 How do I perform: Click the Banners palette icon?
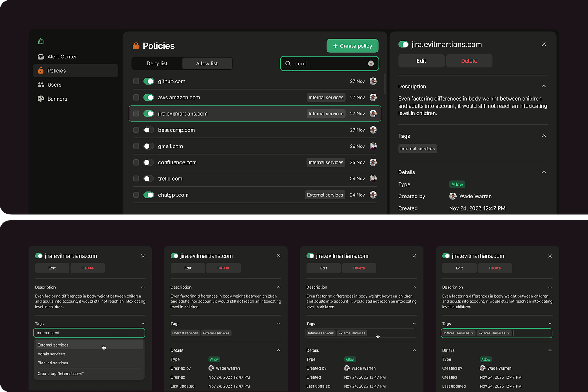(41, 99)
